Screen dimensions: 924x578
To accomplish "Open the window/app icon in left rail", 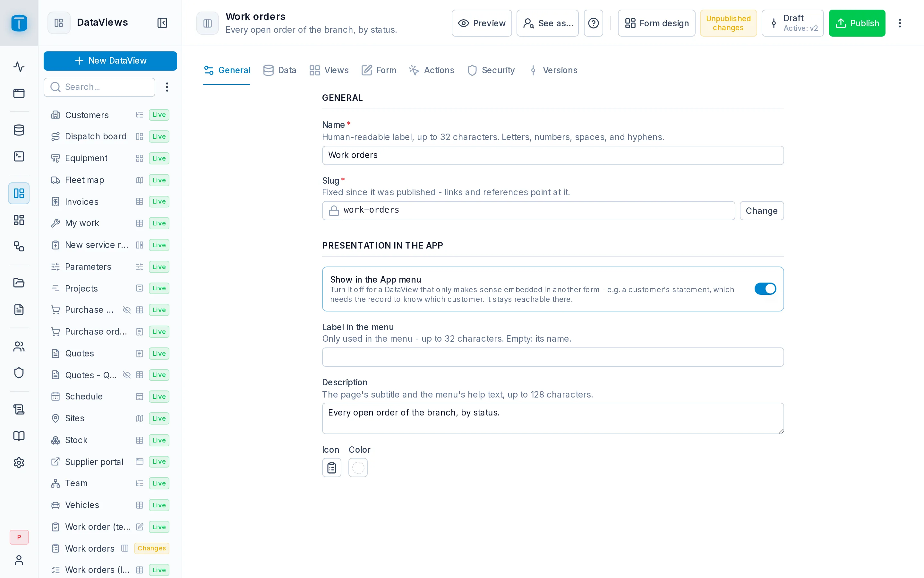I will click(x=19, y=93).
